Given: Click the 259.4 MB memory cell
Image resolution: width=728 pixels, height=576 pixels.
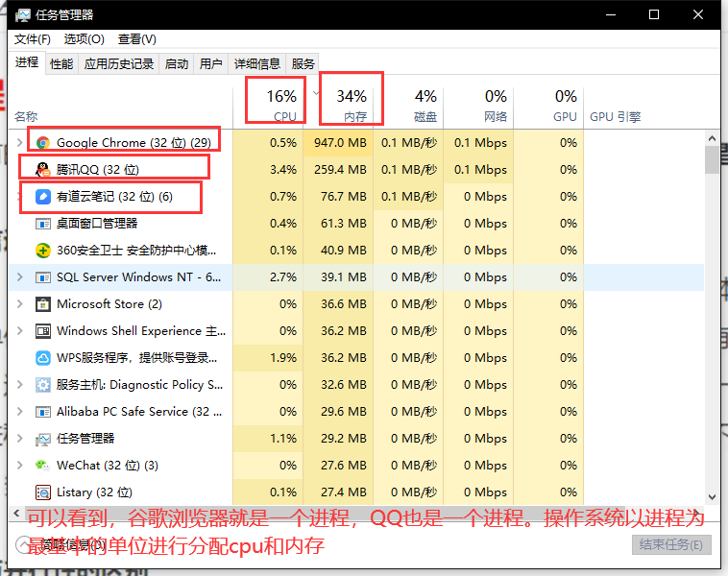Looking at the screenshot, I should tap(340, 169).
